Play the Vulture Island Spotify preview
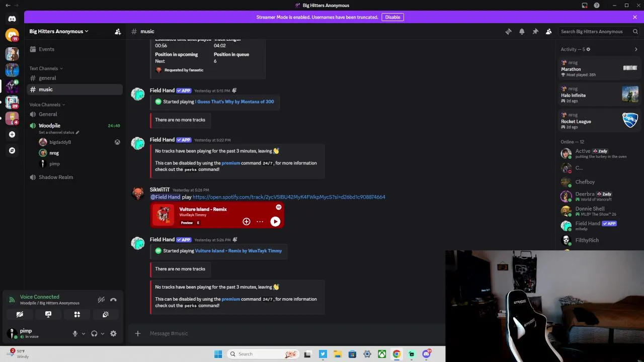This screenshot has height=362, width=644. pyautogui.click(x=275, y=221)
